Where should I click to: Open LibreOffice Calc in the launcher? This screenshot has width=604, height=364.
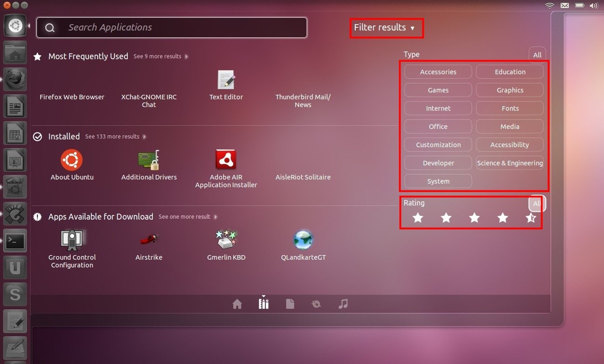tap(16, 133)
